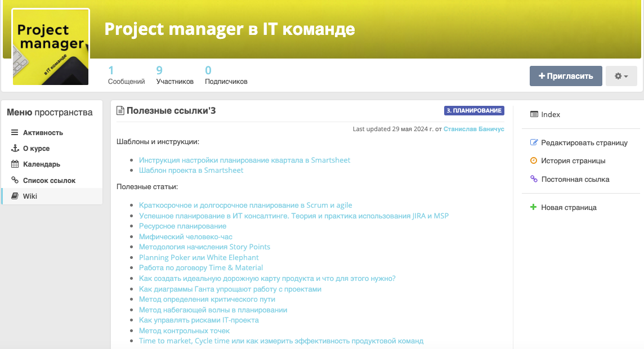The height and width of the screenshot is (349, 644).
Task: Open the Шаблон проекта в Smartsheet link
Action: click(x=191, y=170)
